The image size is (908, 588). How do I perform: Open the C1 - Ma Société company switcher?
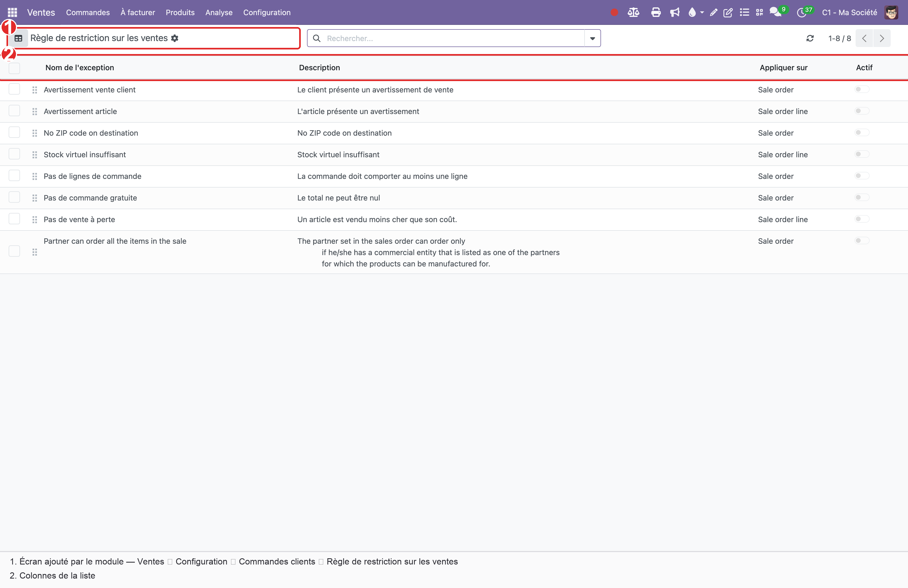click(850, 12)
